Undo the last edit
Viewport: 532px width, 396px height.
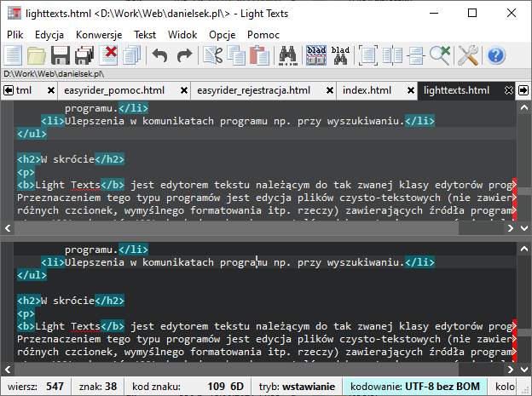pyautogui.click(x=159, y=55)
